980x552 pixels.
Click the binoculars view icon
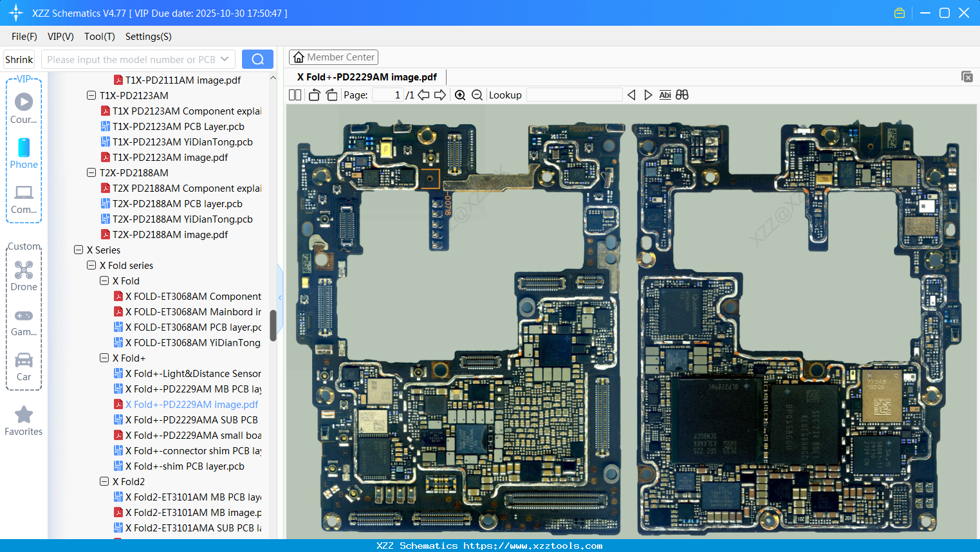pyautogui.click(x=682, y=95)
